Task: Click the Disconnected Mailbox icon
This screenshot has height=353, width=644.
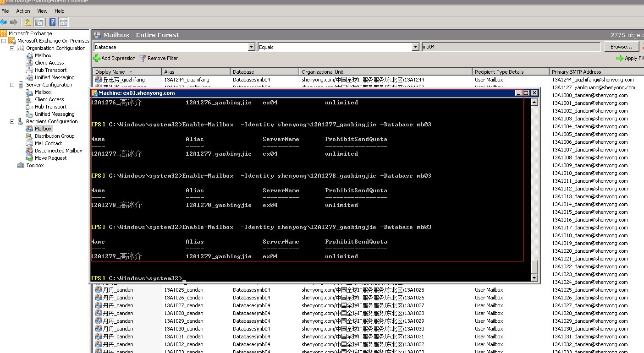Action: [29, 151]
